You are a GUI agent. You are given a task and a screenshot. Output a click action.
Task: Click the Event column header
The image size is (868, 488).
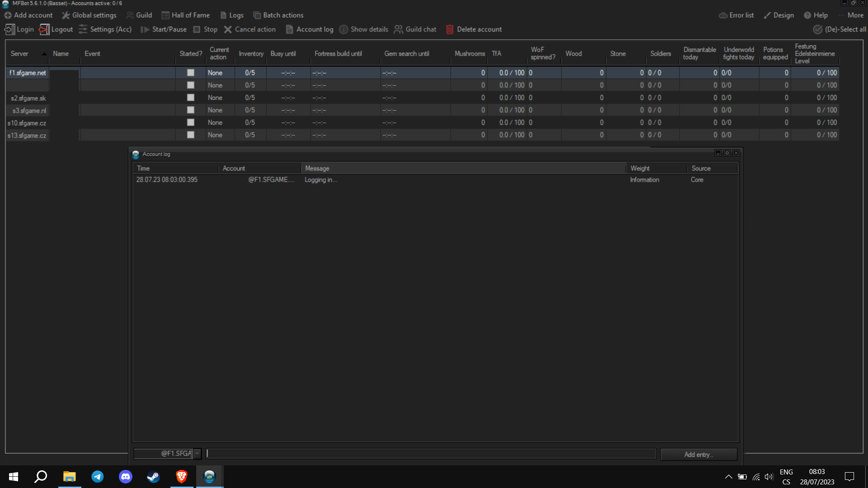pyautogui.click(x=128, y=54)
